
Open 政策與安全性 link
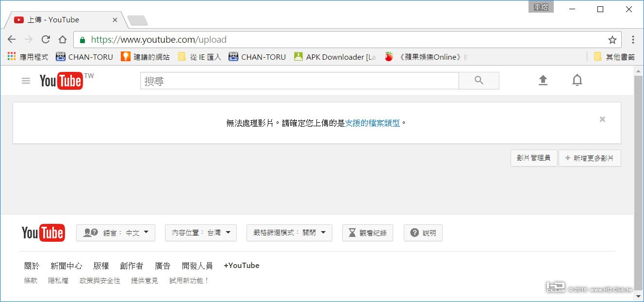click(x=100, y=281)
